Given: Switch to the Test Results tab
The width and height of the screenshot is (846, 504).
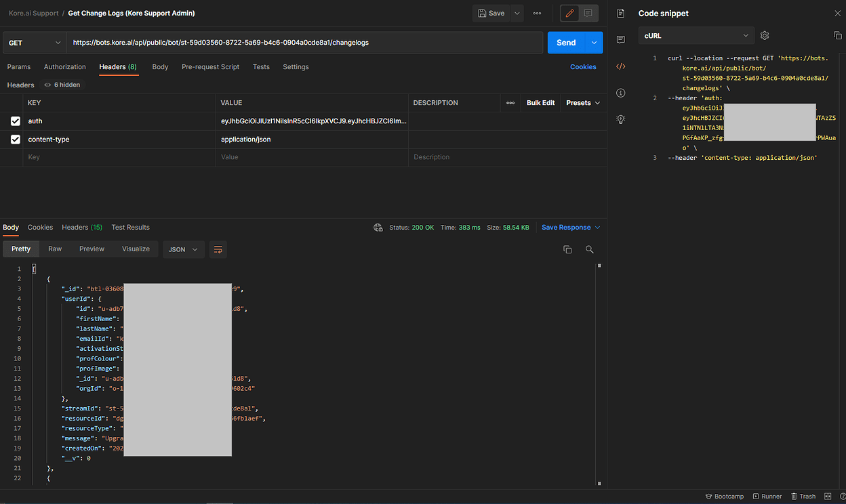Looking at the screenshot, I should coord(130,228).
